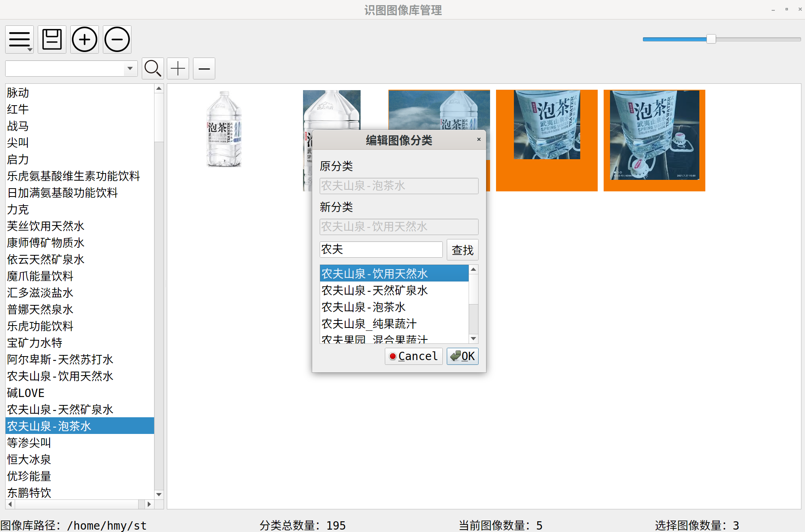Click the Cancel button
This screenshot has height=532, width=805.
[x=414, y=356]
